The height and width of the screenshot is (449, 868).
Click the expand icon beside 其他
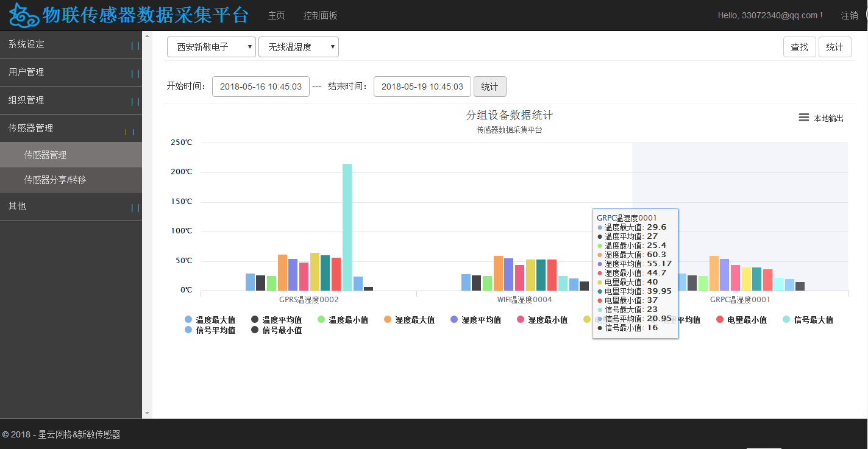(135, 208)
